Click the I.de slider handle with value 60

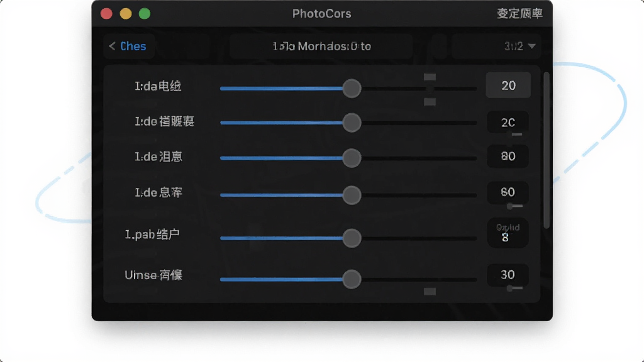coord(352,195)
